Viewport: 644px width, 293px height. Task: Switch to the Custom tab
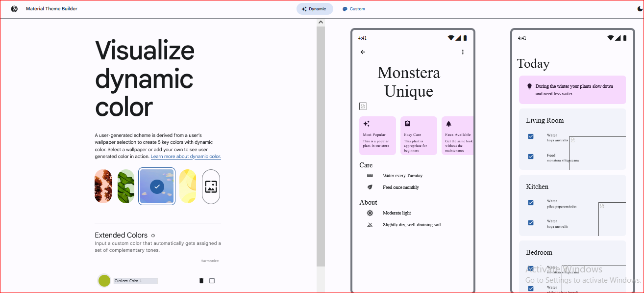pyautogui.click(x=353, y=8)
